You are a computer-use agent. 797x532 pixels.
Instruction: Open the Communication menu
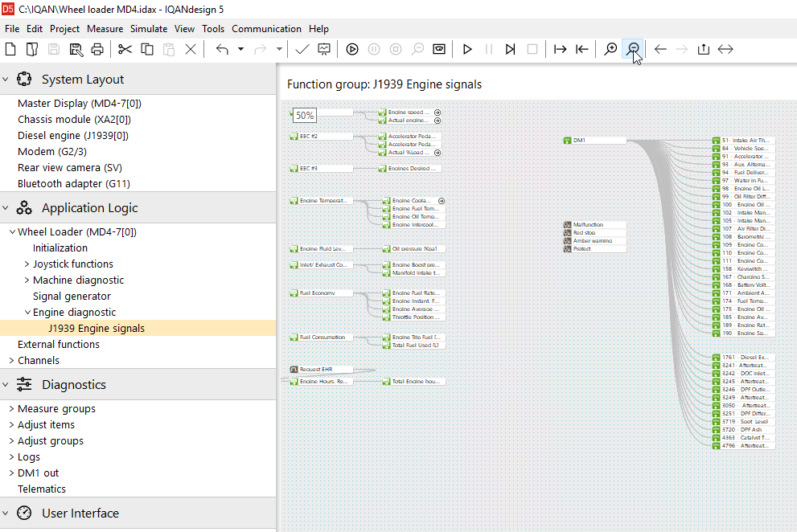coord(266,29)
